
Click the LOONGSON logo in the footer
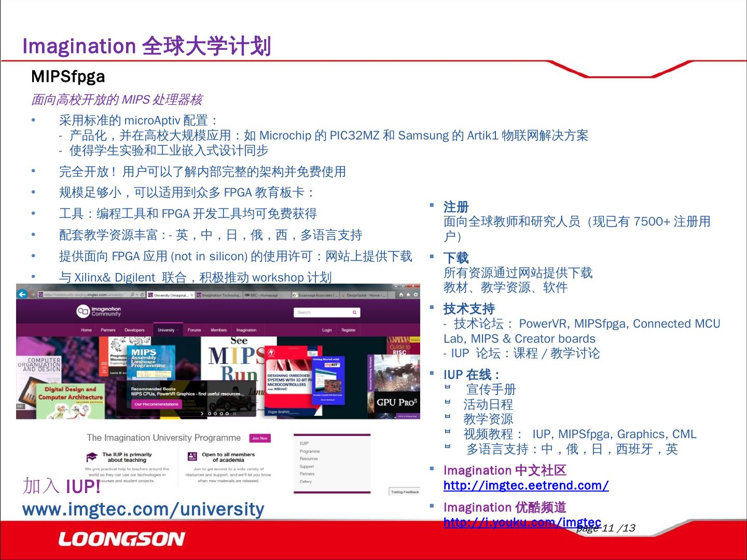[121, 539]
